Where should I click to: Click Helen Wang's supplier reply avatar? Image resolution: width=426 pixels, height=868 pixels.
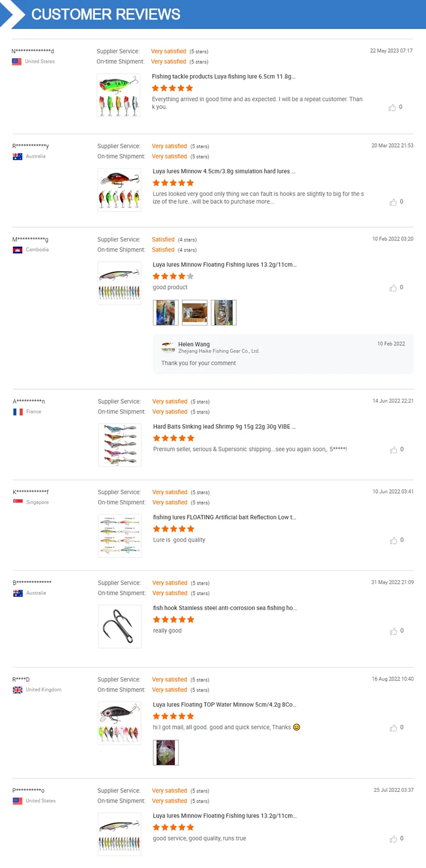tap(168, 347)
